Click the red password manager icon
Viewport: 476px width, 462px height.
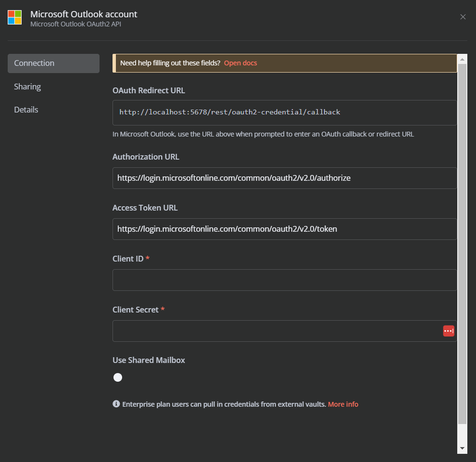[x=449, y=331]
